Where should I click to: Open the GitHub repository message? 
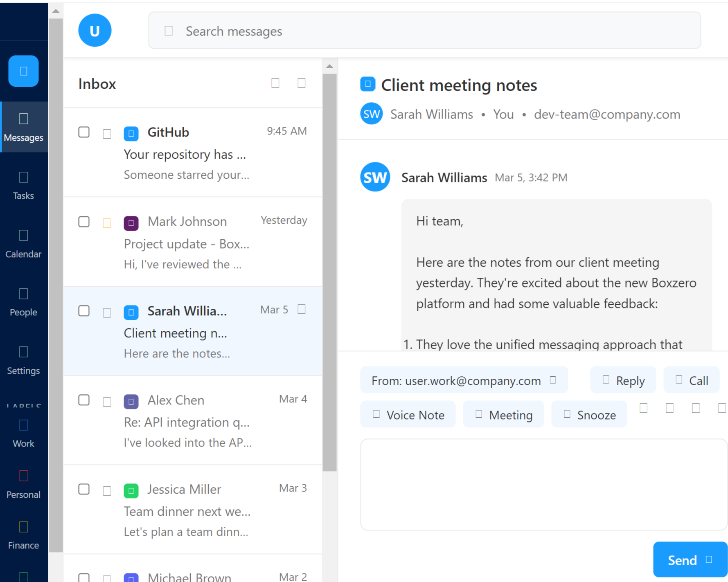click(193, 153)
